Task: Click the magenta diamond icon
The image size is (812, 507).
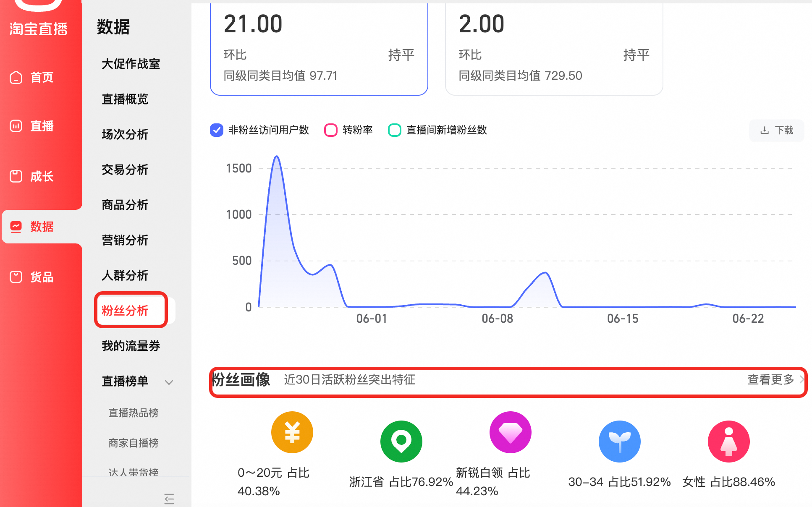Action: [x=511, y=432]
